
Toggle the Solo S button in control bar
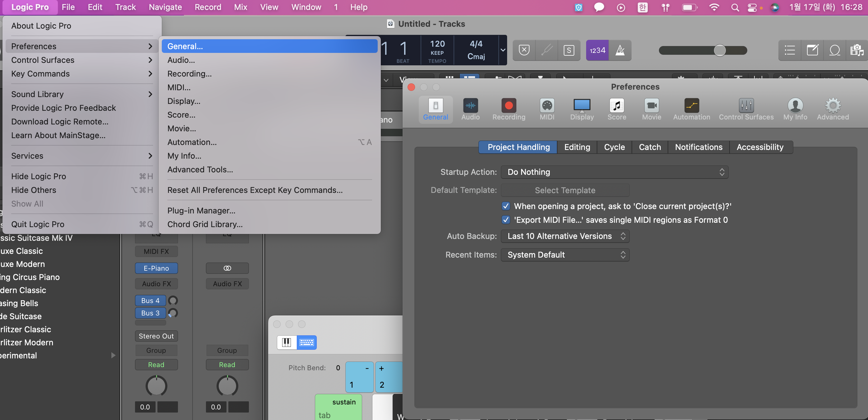(568, 51)
